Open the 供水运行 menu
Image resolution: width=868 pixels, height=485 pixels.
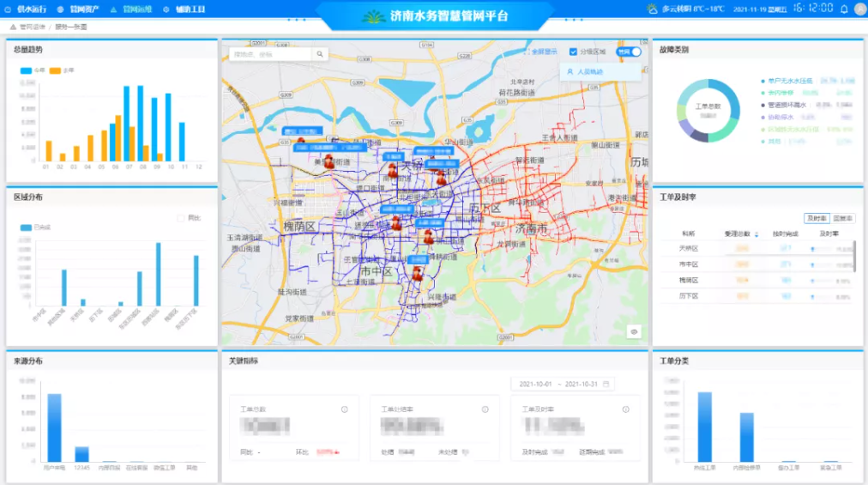tap(32, 9)
